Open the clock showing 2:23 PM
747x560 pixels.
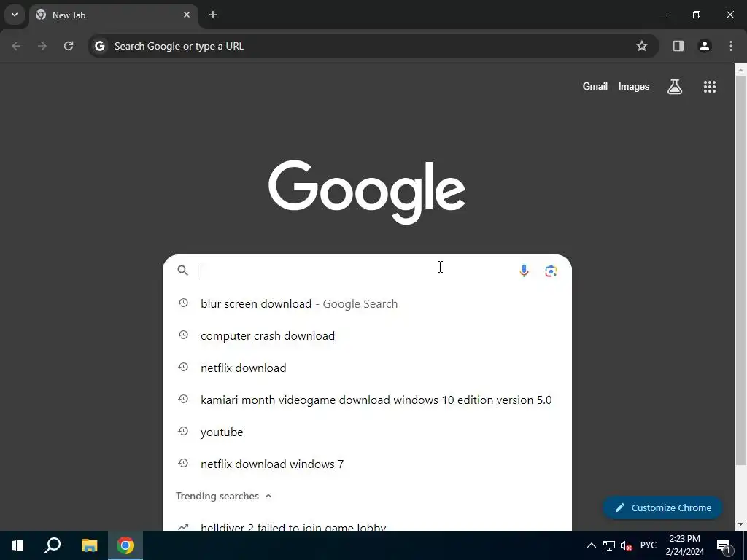684,545
